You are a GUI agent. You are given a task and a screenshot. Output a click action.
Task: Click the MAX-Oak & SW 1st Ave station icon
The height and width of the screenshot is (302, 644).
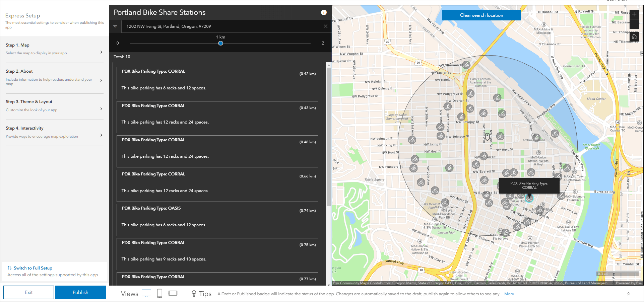pyautogui.click(x=568, y=222)
